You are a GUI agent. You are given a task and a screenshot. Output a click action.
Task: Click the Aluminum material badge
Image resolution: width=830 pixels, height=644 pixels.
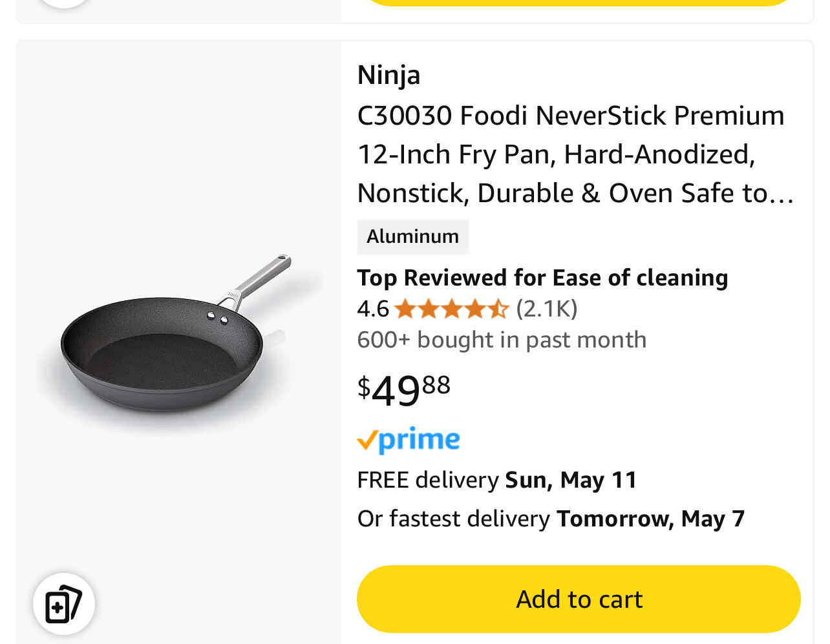tap(413, 237)
